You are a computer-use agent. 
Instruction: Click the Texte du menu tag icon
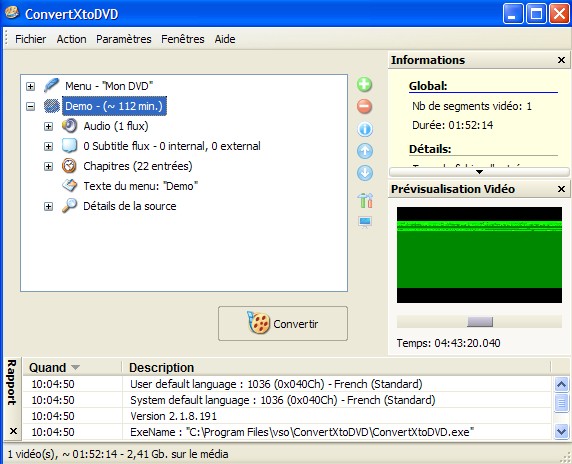(x=69, y=186)
